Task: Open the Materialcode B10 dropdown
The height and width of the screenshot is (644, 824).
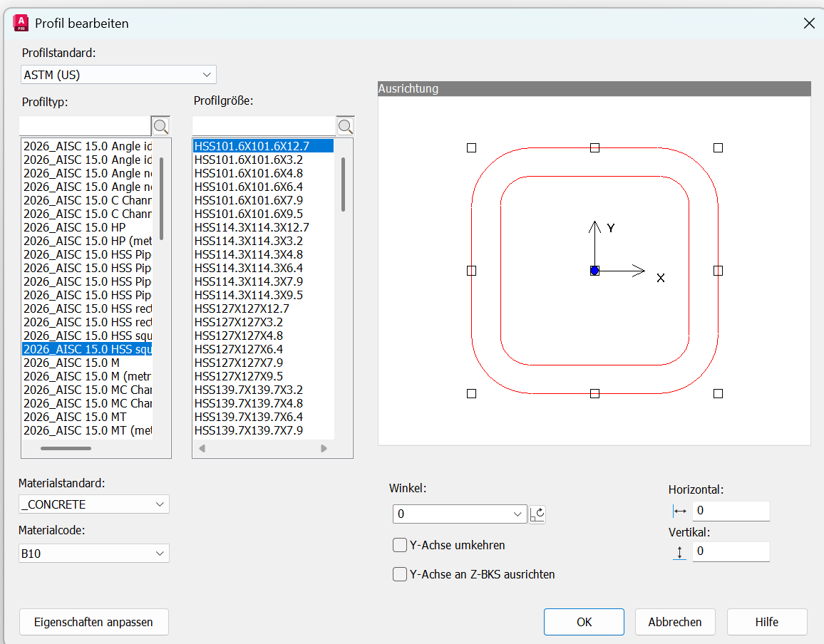Action: 94,554
